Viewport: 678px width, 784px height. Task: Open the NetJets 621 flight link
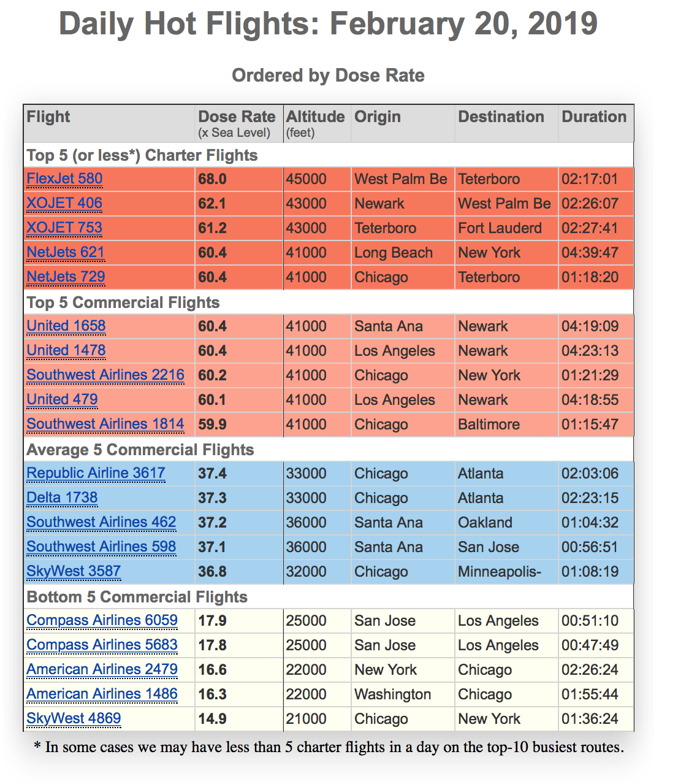[x=66, y=253]
